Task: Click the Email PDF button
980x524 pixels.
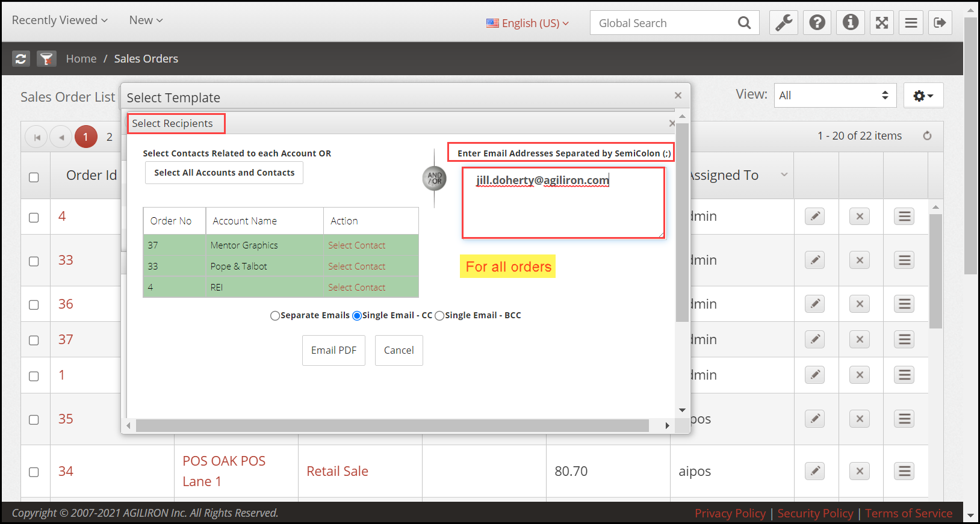Action: click(333, 350)
